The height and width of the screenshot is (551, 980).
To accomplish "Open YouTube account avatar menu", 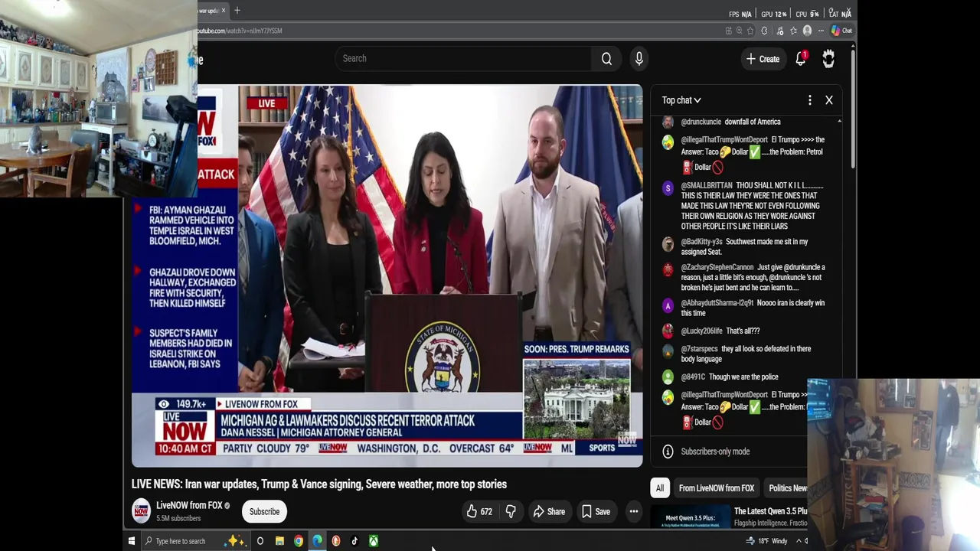I will click(828, 59).
